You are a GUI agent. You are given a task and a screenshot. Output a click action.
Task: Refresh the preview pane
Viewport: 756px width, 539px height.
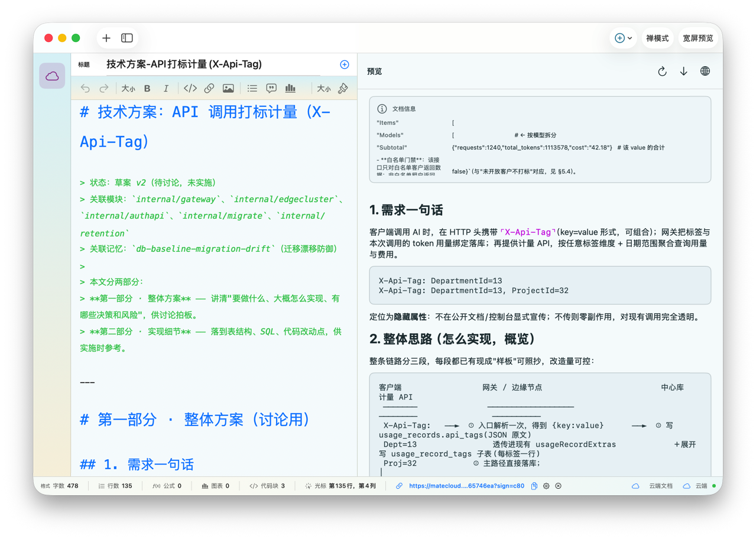pyautogui.click(x=662, y=71)
